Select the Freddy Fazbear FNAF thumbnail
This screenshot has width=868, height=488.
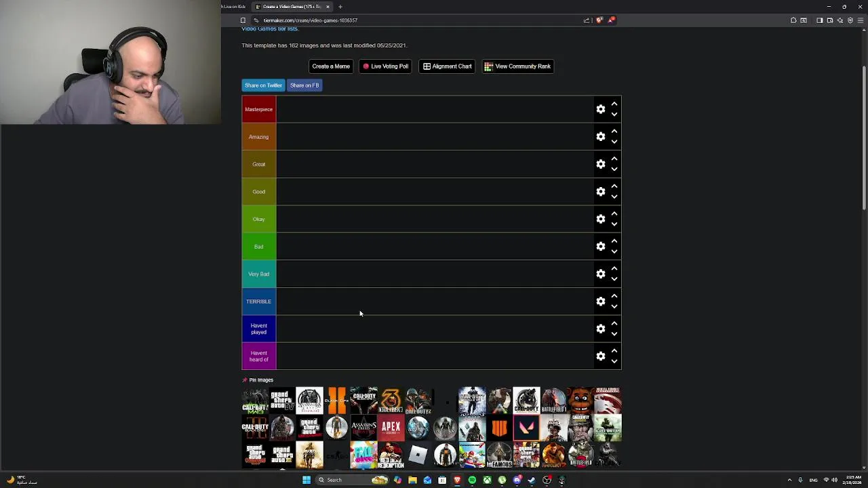580,401
